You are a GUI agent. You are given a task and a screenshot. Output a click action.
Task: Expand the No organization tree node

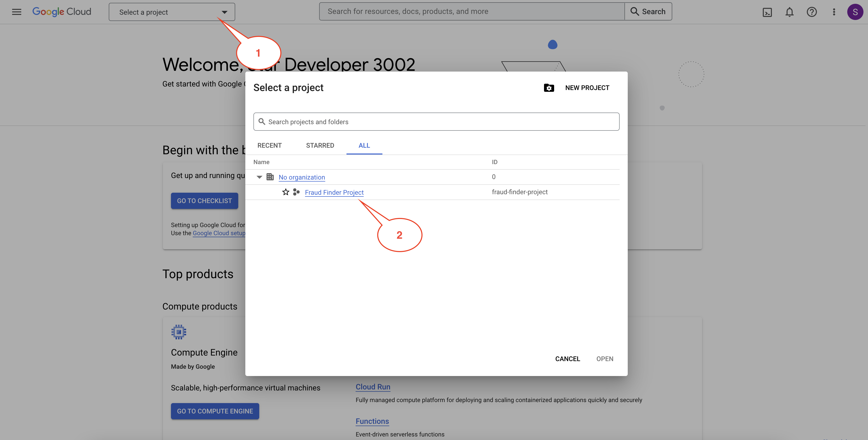[x=259, y=177]
